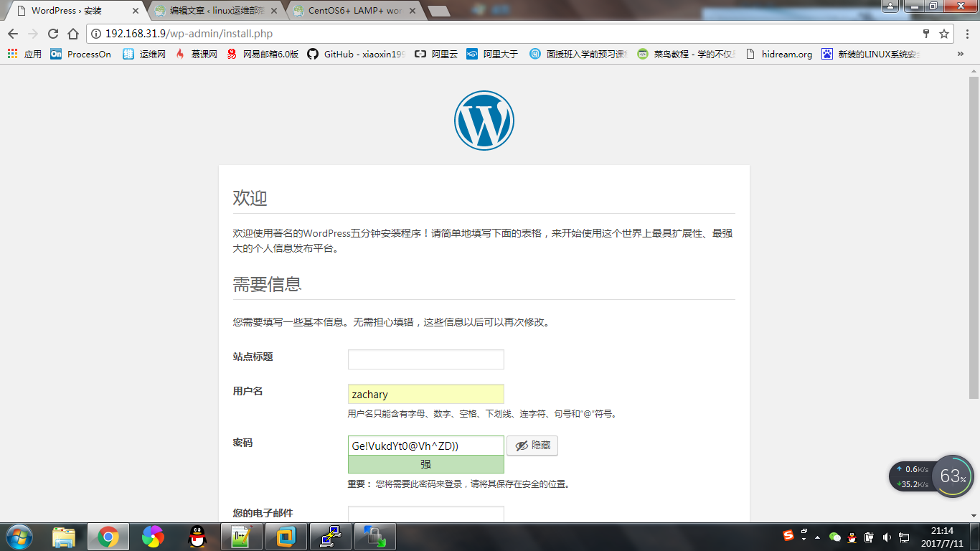Open VMware Workstation from the taskbar
The height and width of the screenshot is (551, 980).
pyautogui.click(x=286, y=537)
